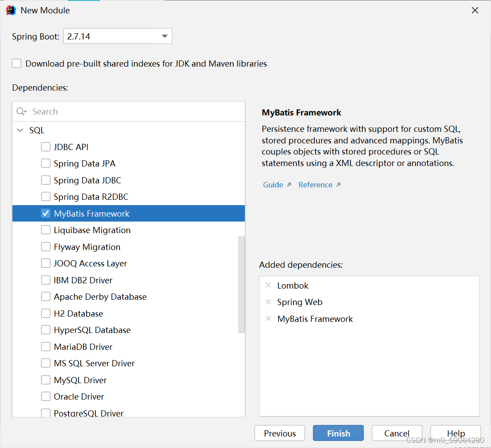Click the external-link arrow next to Reference
This screenshot has width=491, height=448.
338,184
